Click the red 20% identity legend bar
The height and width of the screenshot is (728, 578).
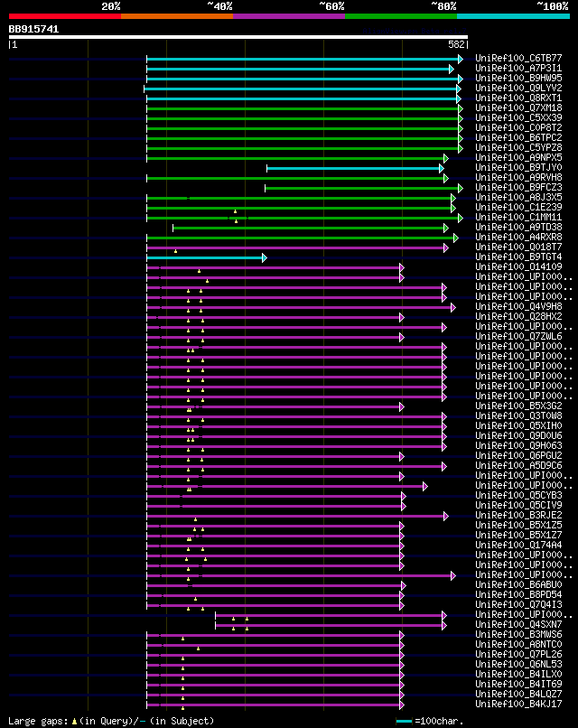[x=64, y=16]
